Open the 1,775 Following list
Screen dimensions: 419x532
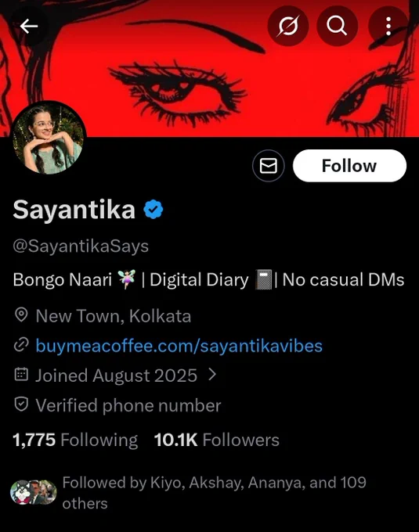[x=75, y=440]
